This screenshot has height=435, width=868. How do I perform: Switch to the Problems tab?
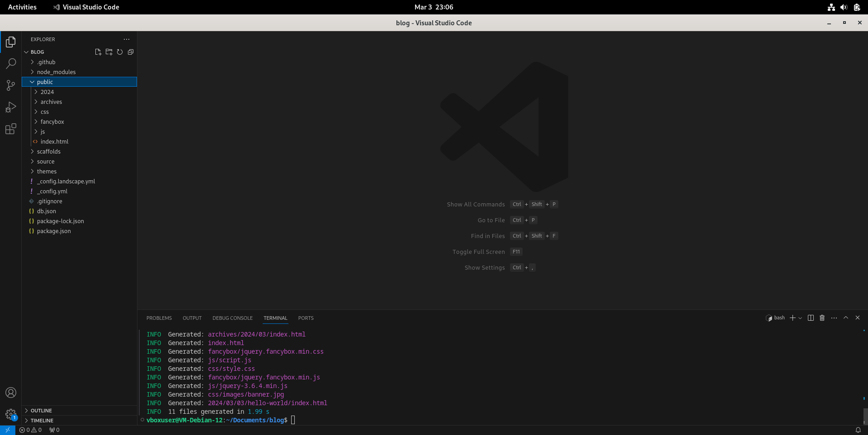tap(159, 318)
